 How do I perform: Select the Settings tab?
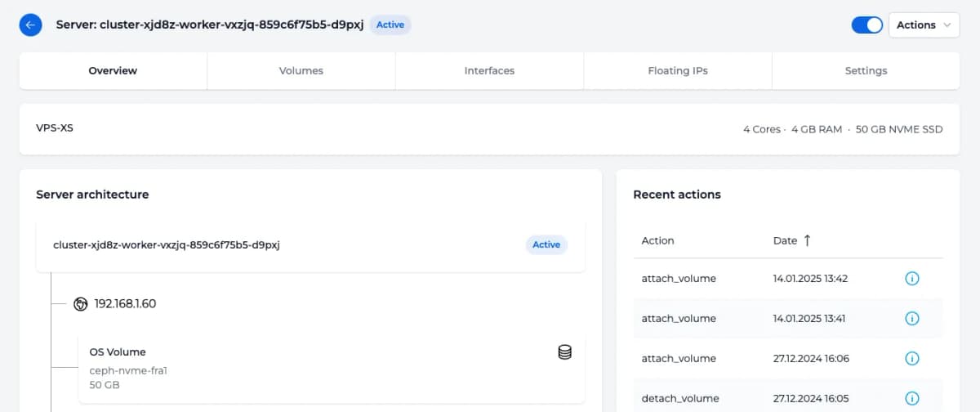pos(866,71)
